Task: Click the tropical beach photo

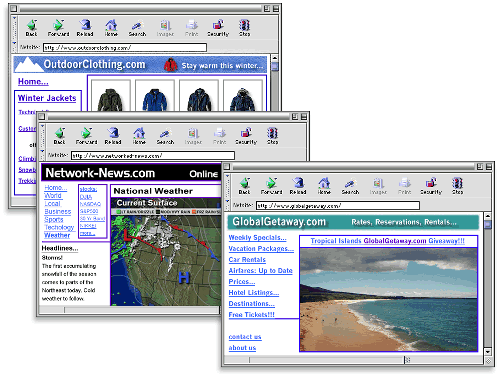Action: click(x=389, y=300)
